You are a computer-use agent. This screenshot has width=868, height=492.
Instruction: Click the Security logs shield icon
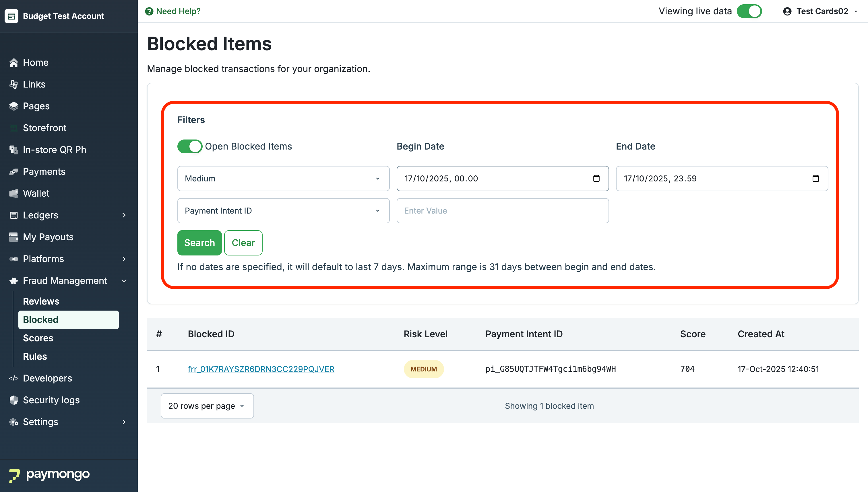[x=13, y=400]
